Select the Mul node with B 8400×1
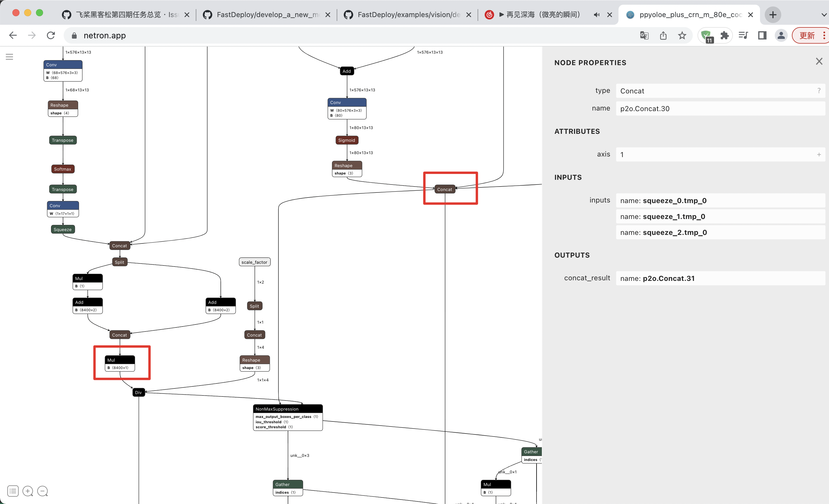 [x=120, y=363]
